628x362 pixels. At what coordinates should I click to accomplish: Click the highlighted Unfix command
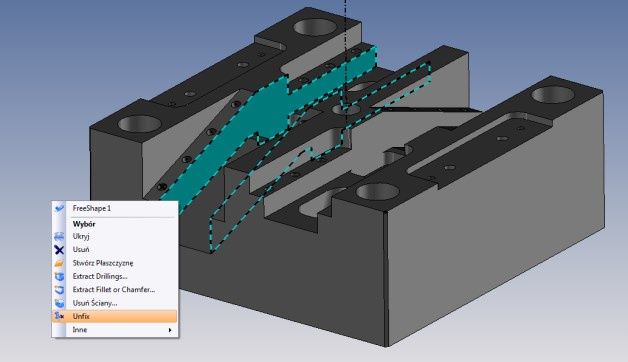click(x=115, y=316)
